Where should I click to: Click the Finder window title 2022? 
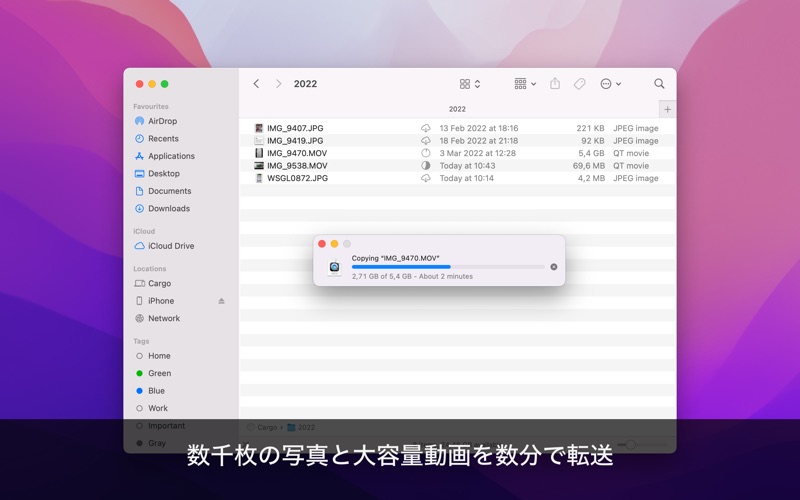pyautogui.click(x=305, y=84)
